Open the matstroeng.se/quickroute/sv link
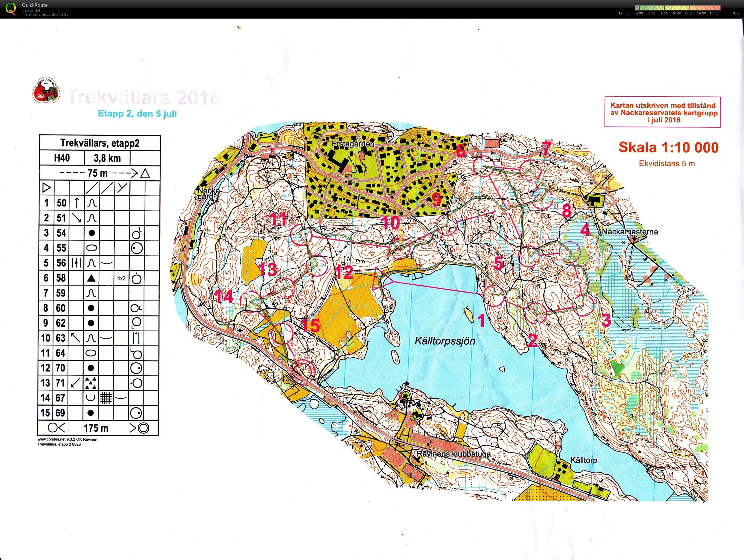744x560 pixels. (x=45, y=14)
